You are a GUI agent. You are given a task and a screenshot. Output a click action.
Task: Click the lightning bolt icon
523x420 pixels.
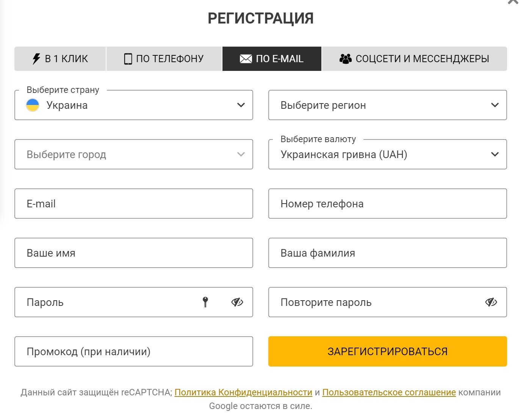tap(36, 59)
